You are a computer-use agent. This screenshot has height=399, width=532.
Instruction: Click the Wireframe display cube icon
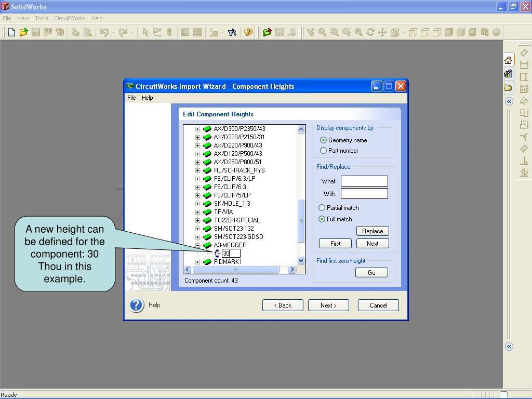click(413, 32)
